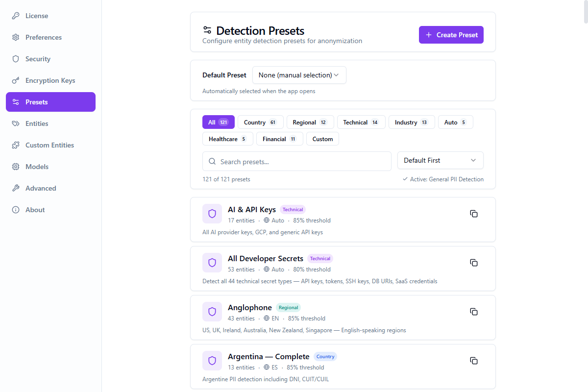
Task: Click the Preferences gear icon
Action: (15, 37)
